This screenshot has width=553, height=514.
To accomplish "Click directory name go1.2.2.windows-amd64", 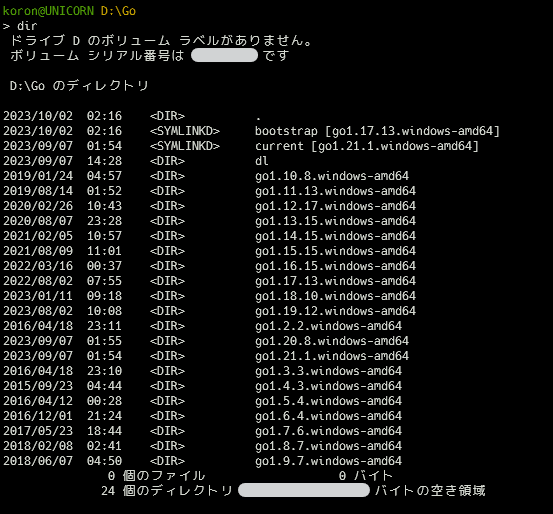I will (328, 326).
